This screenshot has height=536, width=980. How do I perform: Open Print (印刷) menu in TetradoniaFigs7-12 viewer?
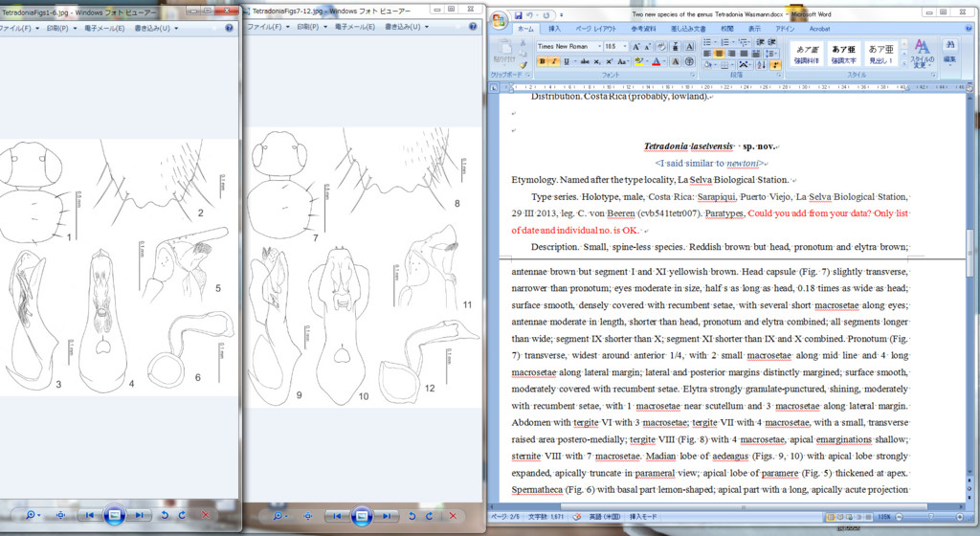click(311, 27)
